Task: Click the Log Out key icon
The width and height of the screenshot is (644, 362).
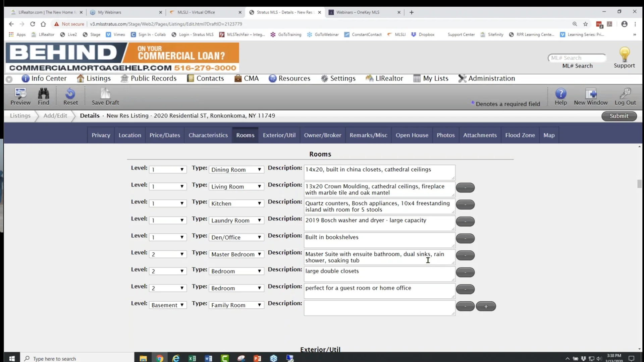Action: [625, 97]
